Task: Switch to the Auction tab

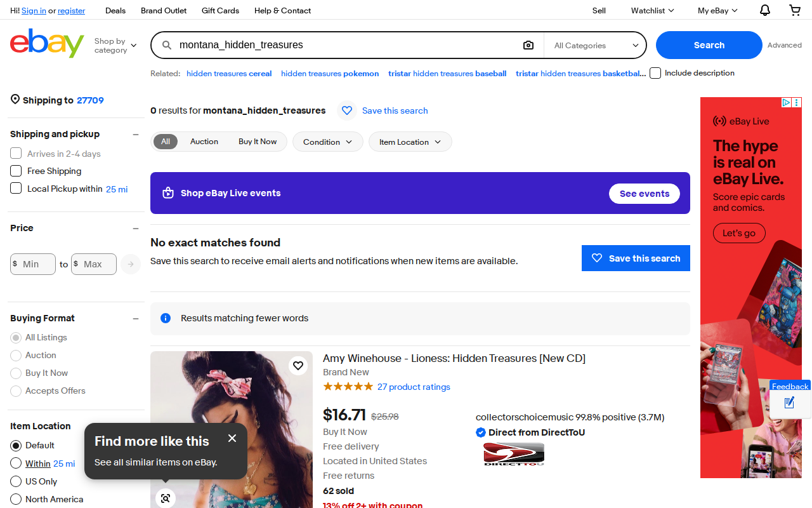Action: pyautogui.click(x=204, y=142)
